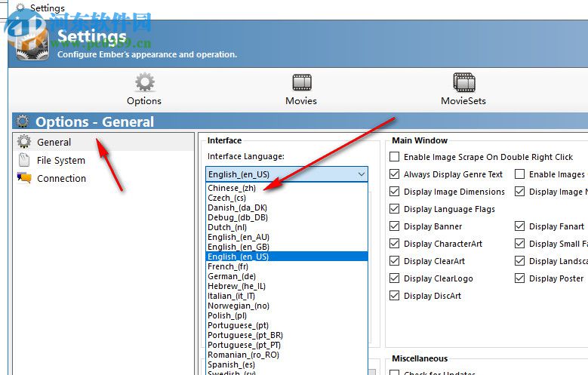Choose Romanian_(ro_RO) from language list
Screen dimensions: 588x375
[287, 355]
